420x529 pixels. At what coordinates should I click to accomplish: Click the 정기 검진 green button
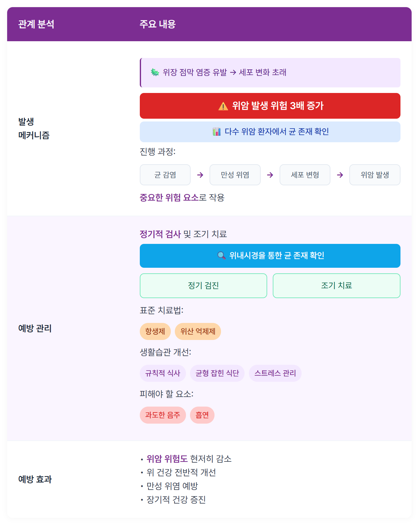203,286
